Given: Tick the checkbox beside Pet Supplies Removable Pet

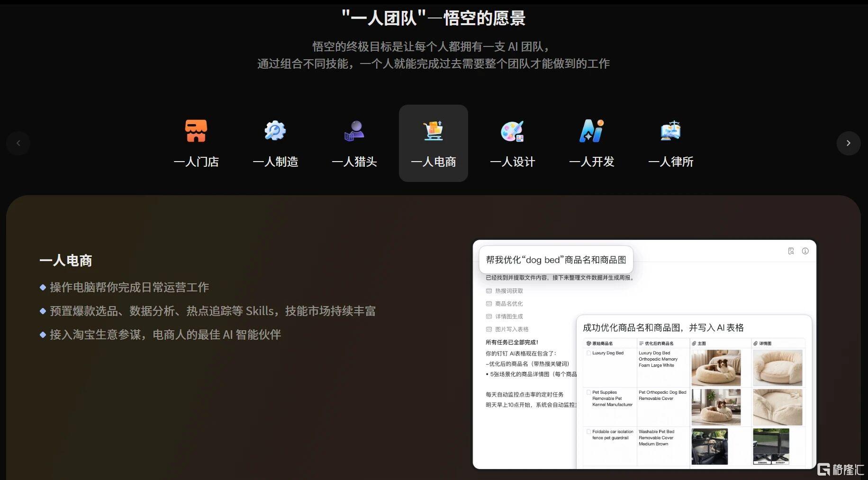Looking at the screenshot, I should tap(589, 392).
